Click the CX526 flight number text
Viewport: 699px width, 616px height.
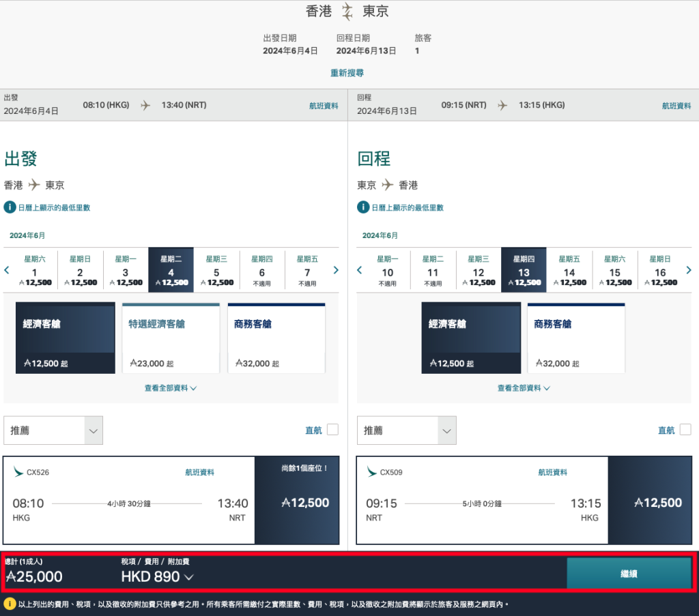pyautogui.click(x=38, y=472)
